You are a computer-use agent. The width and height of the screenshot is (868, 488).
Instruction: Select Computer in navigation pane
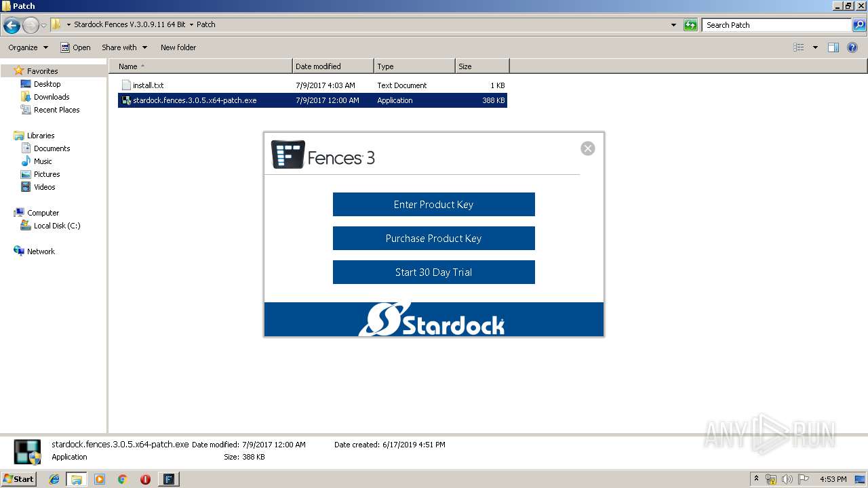[x=43, y=213]
